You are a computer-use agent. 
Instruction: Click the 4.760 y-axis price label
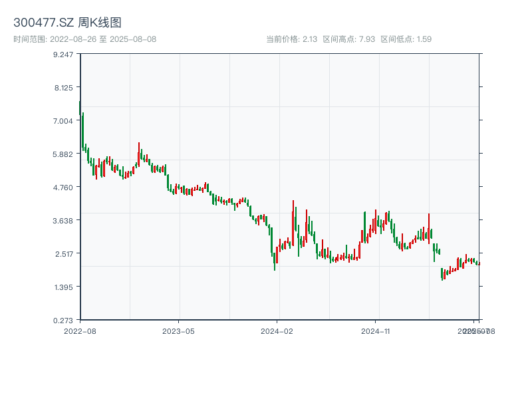tap(64, 187)
